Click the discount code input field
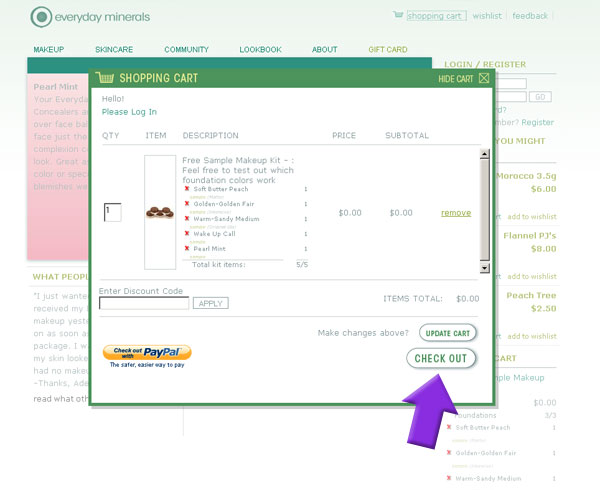This screenshot has width=600, height=490. tap(144, 303)
